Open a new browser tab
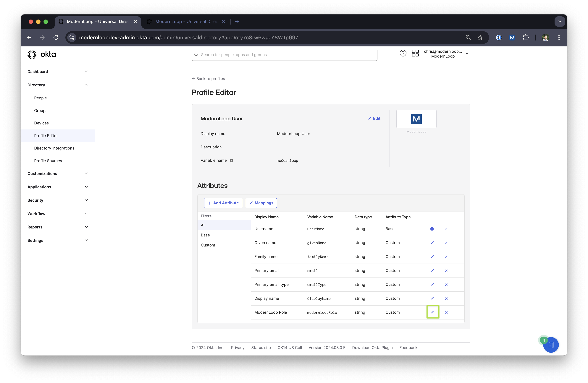 pos(237,22)
